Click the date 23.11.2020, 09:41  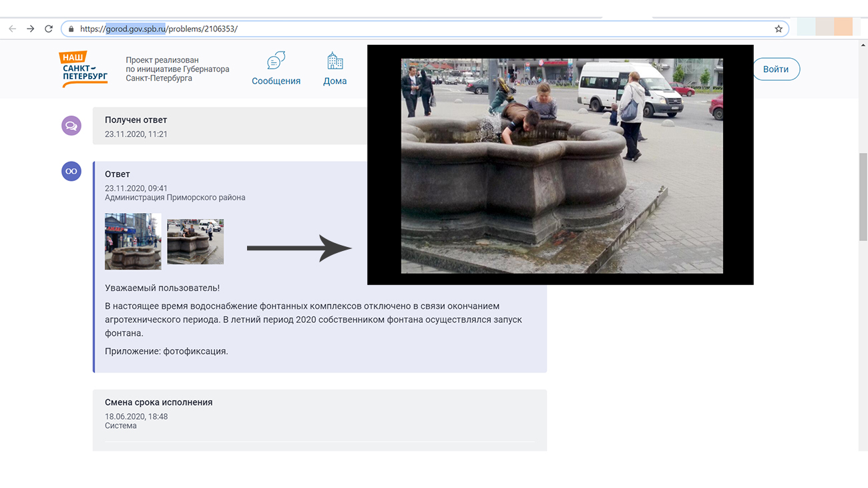pyautogui.click(x=136, y=188)
